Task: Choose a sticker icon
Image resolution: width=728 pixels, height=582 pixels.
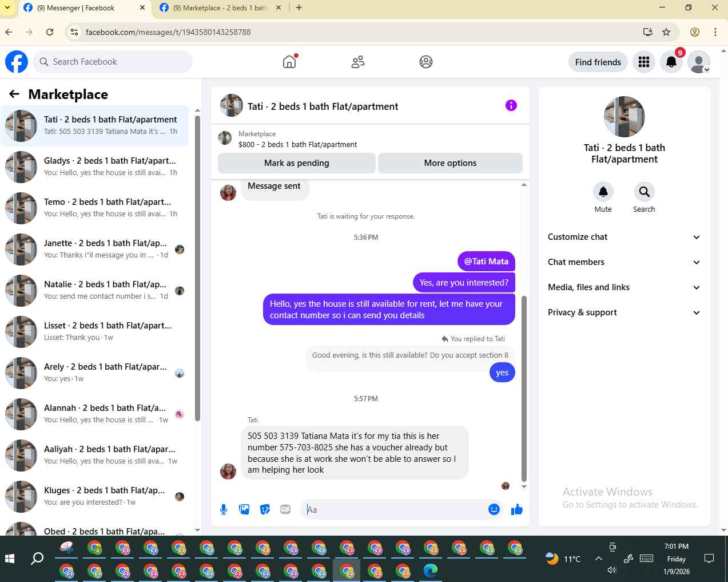Action: click(265, 509)
